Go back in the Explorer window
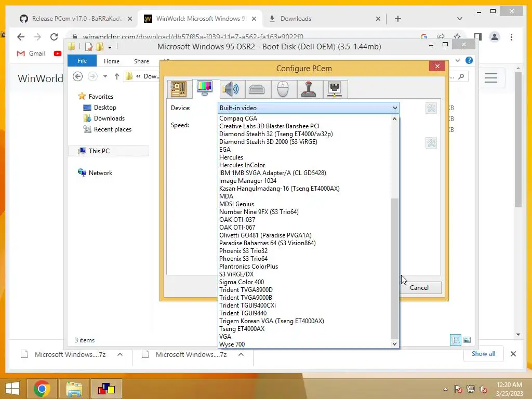The image size is (532, 399). pyautogui.click(x=78, y=76)
